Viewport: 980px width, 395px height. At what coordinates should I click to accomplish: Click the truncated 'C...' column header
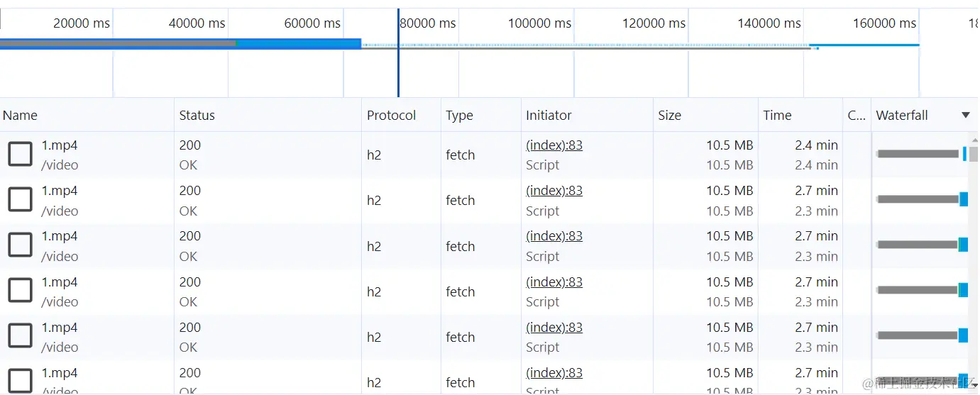857,115
